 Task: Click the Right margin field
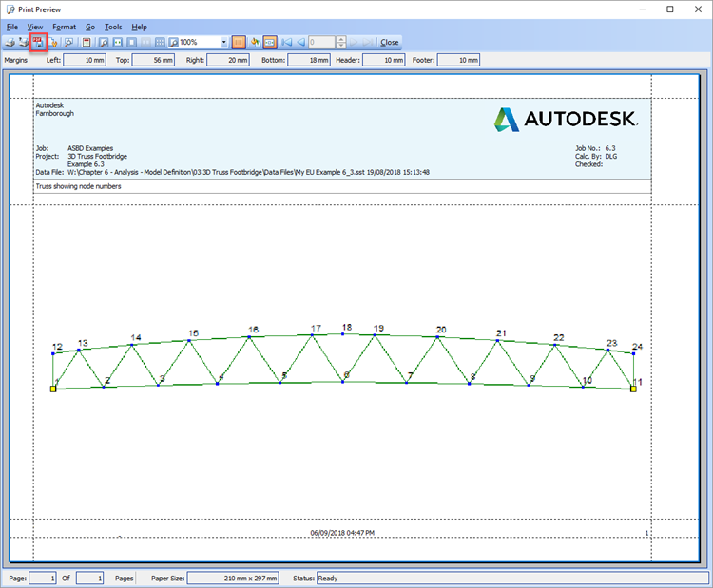pos(228,60)
